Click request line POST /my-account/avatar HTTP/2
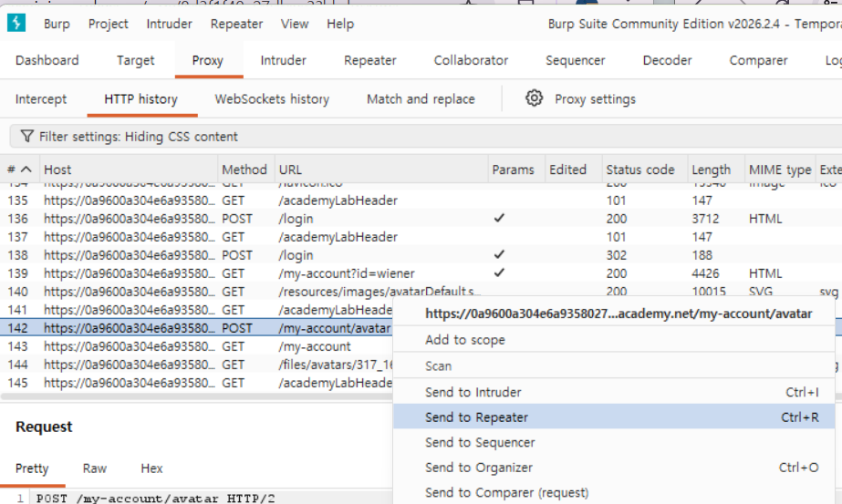The height and width of the screenshot is (504, 842). (x=156, y=499)
